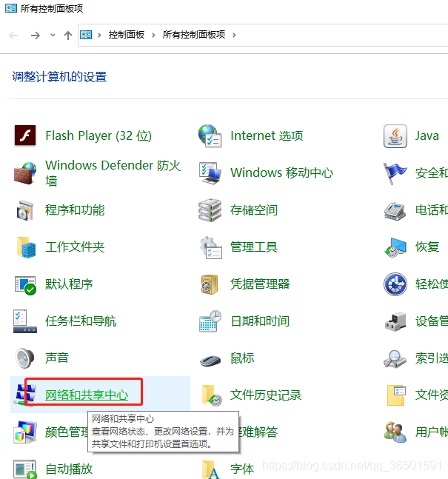This screenshot has height=479, width=448.
Task: Click the Windows Defender firewall brick icon
Action: [x=25, y=173]
